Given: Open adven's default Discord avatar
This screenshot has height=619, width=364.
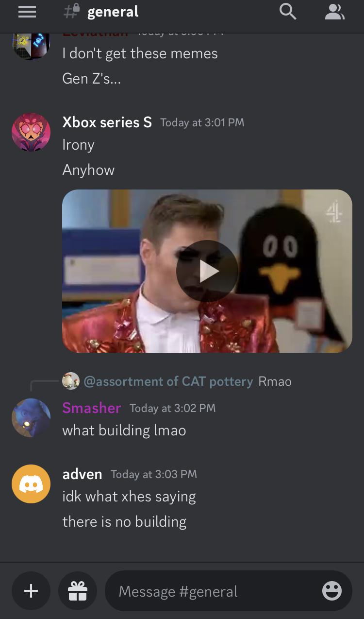Looking at the screenshot, I should click(31, 484).
